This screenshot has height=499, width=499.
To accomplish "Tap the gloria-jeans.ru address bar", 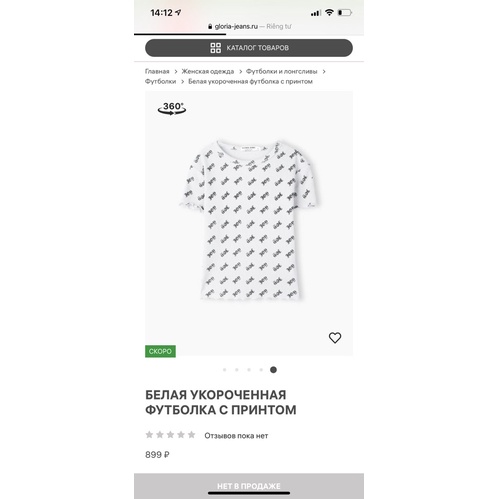I will point(249,26).
